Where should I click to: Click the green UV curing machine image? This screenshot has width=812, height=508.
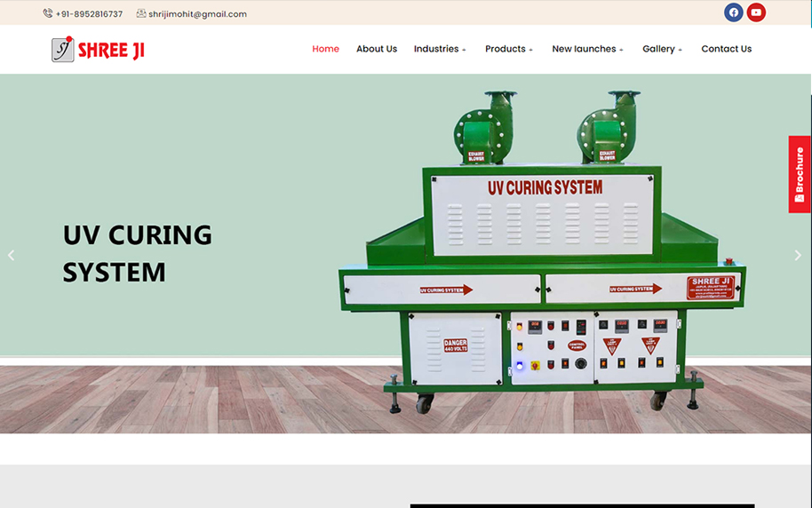point(542,258)
